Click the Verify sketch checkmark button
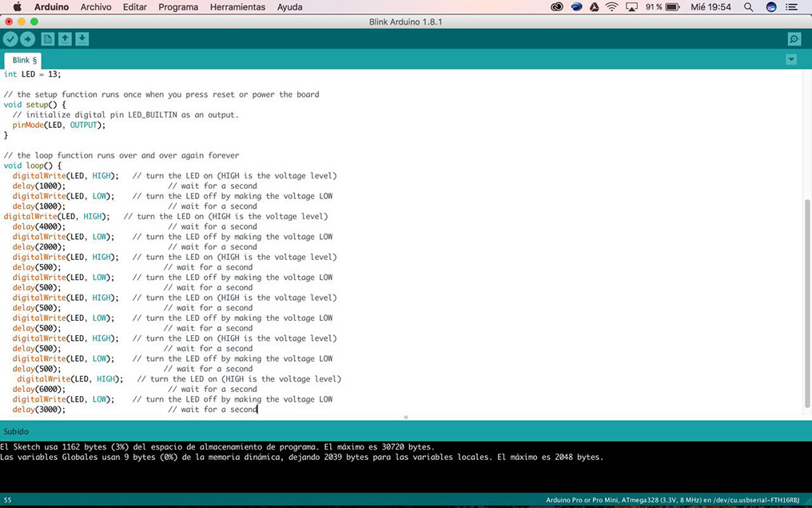The width and height of the screenshot is (812, 508). 10,39
